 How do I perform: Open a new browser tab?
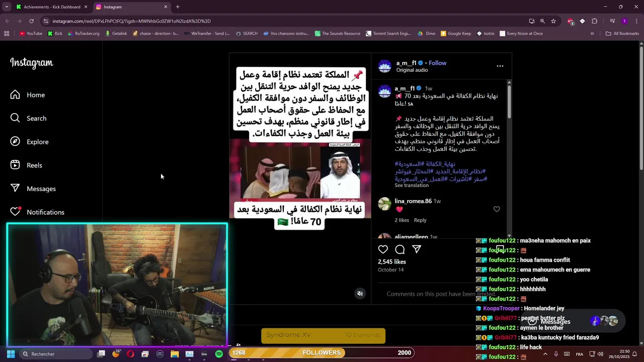coord(178,7)
